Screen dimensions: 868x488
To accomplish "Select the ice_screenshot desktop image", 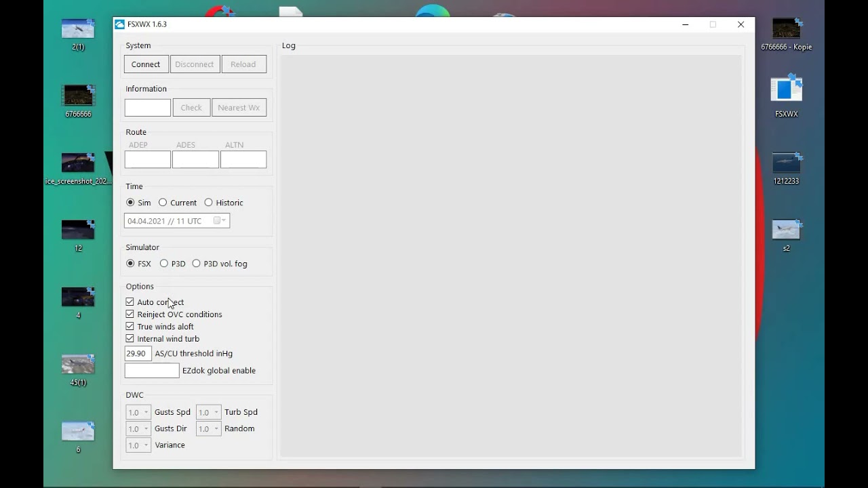I will (x=78, y=168).
